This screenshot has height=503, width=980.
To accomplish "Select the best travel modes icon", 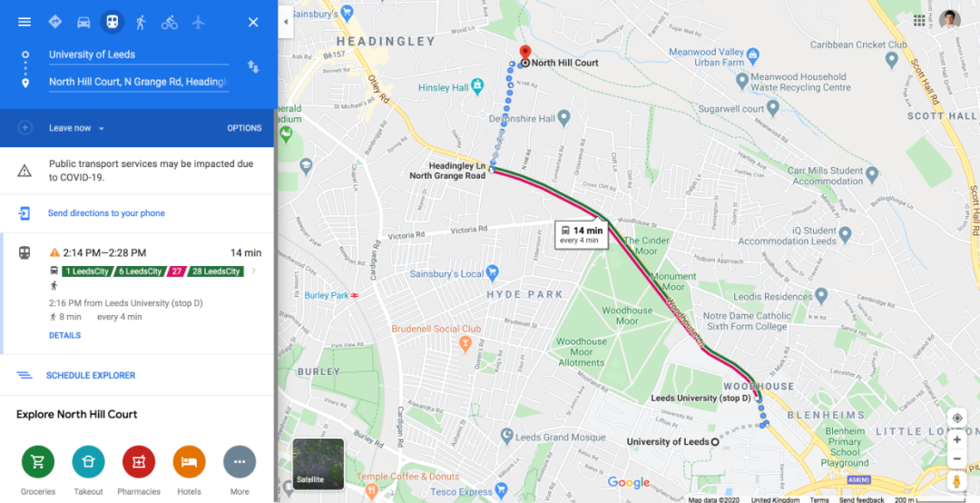I will click(x=55, y=22).
